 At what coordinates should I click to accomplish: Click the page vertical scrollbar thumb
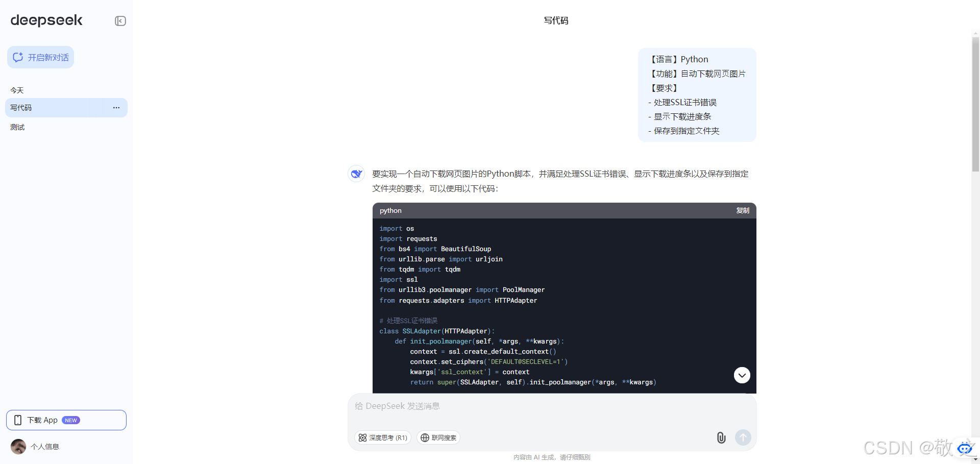pos(976,104)
